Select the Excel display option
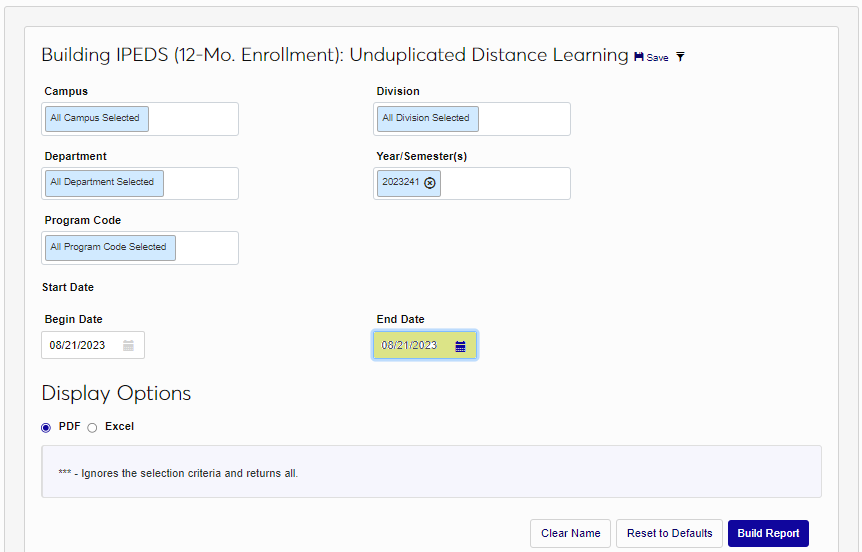This screenshot has width=862, height=552. tap(92, 428)
